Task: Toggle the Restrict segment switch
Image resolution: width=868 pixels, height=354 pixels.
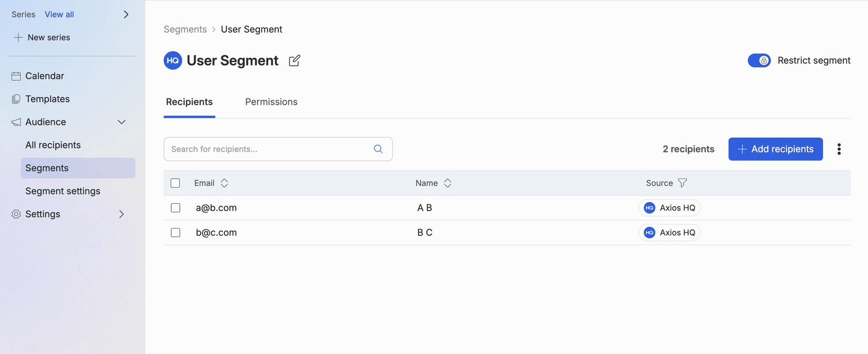Action: pyautogui.click(x=759, y=60)
